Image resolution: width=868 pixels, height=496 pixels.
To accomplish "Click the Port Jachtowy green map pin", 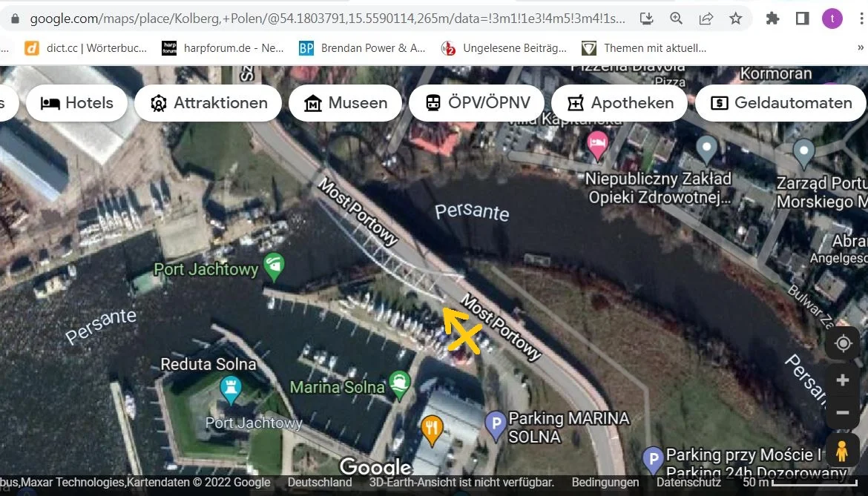I will coord(274,266).
